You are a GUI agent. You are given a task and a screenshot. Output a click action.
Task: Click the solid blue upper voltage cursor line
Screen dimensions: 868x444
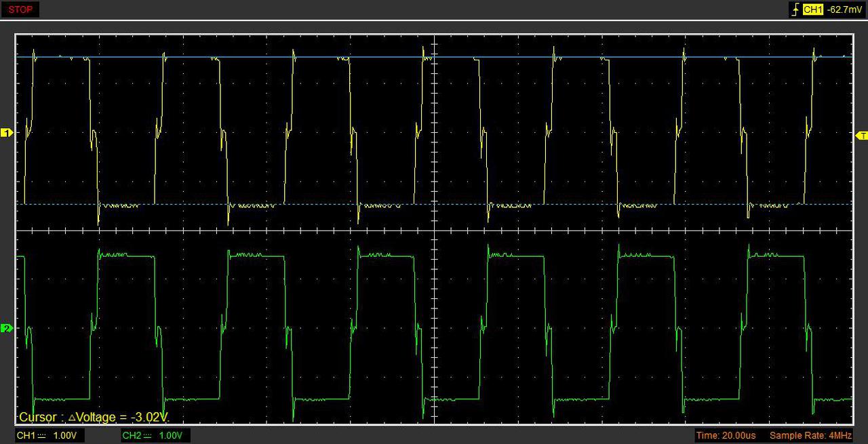tap(434, 57)
